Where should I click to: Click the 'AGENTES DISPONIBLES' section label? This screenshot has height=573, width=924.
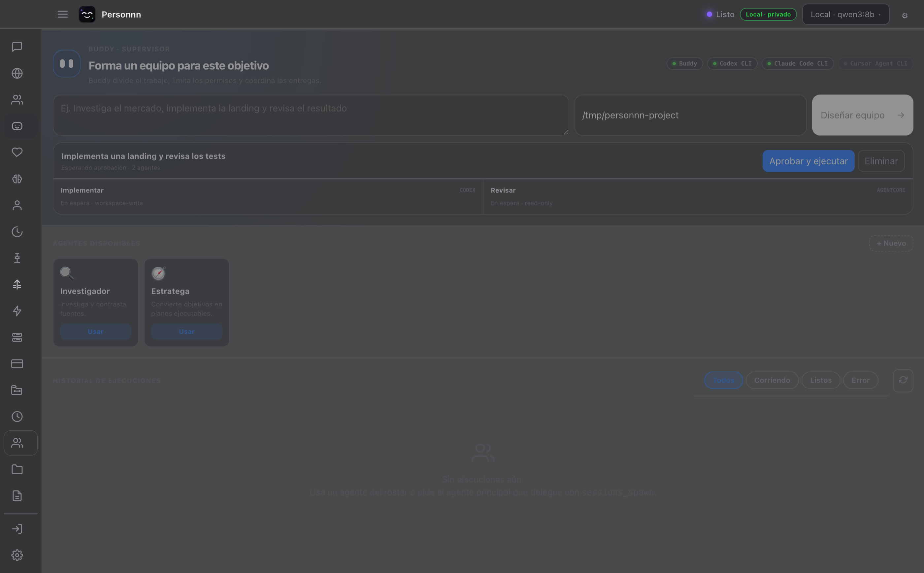(97, 243)
